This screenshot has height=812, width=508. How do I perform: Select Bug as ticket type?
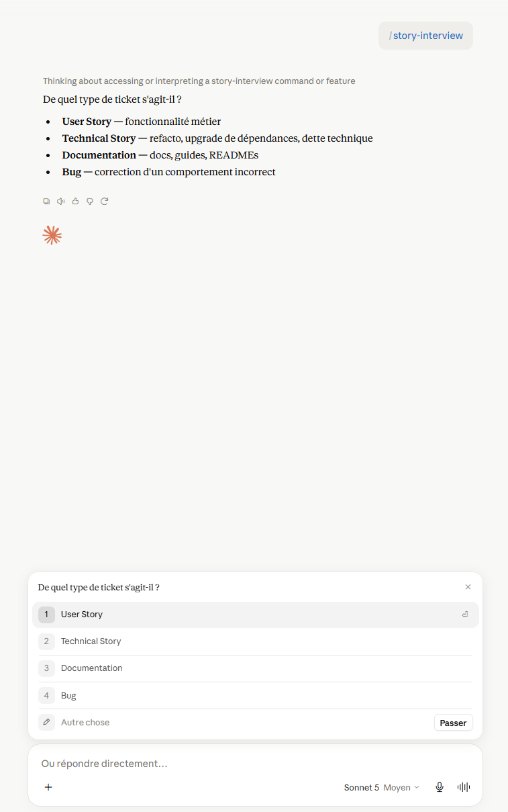point(256,695)
